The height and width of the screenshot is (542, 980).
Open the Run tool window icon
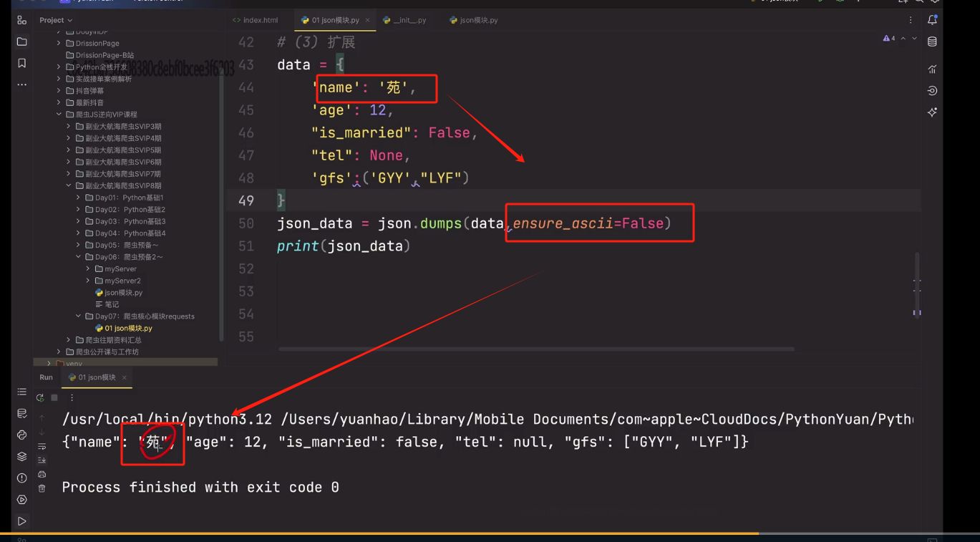[21, 521]
